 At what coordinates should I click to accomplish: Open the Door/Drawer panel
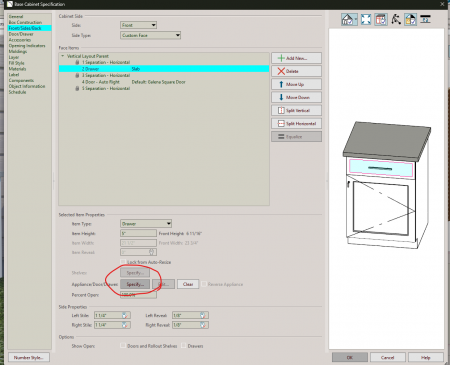(x=21, y=34)
